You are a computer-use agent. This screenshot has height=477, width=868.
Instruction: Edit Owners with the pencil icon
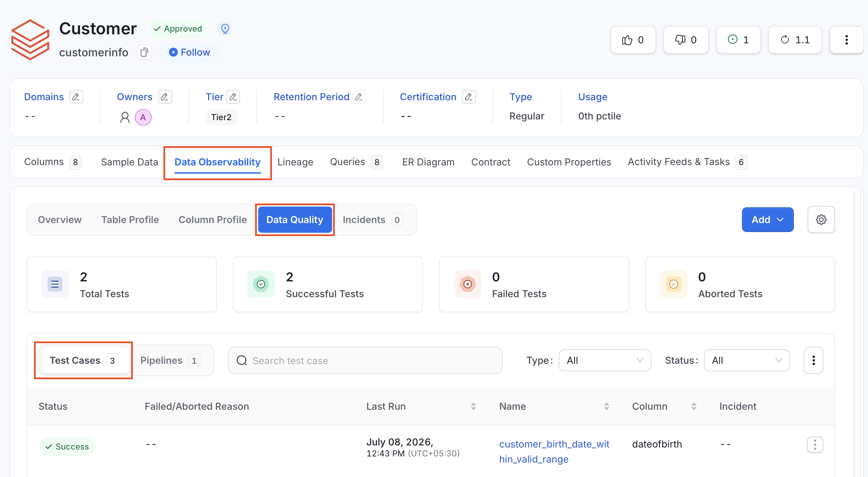point(165,97)
